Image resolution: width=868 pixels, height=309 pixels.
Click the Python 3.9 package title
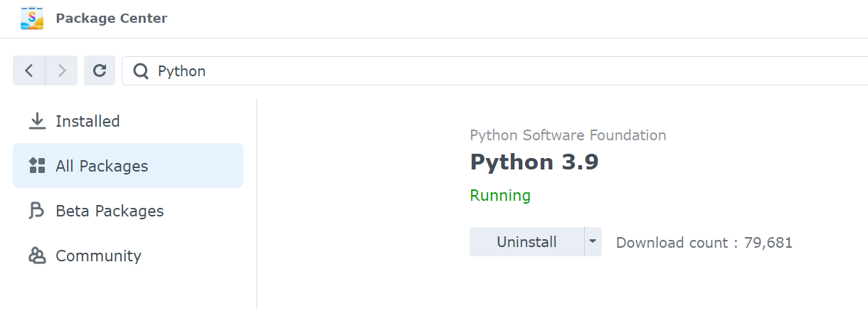click(534, 162)
